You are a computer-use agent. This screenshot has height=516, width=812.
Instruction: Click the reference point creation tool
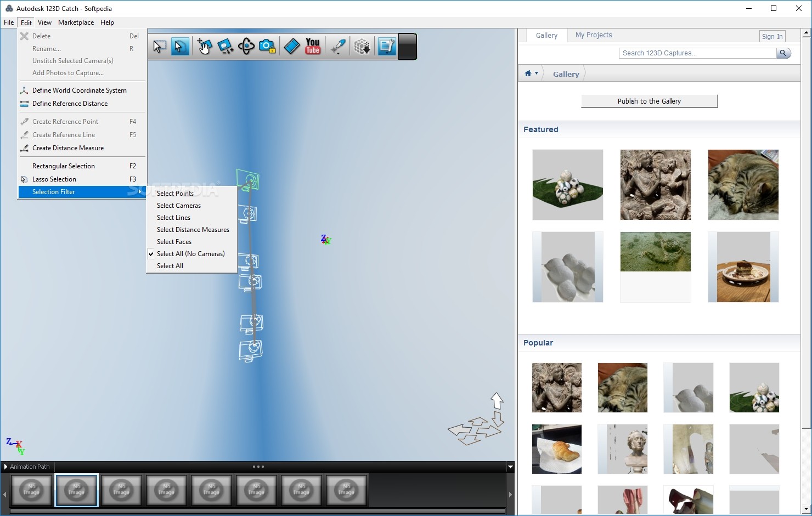click(338, 47)
